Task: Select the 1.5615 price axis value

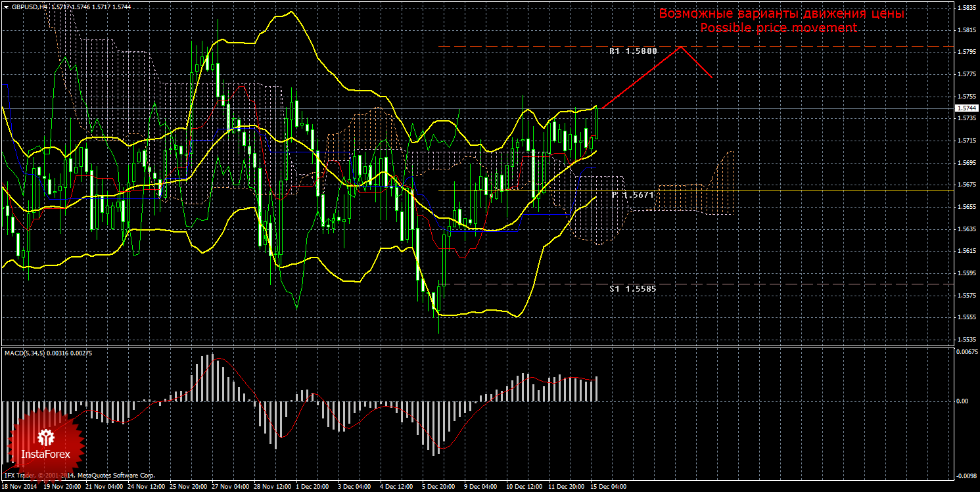Action: coord(967,251)
